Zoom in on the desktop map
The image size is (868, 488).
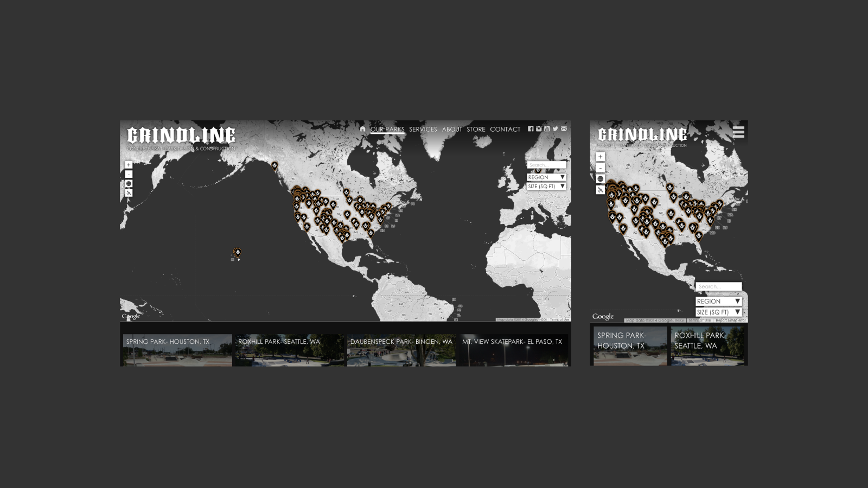129,165
